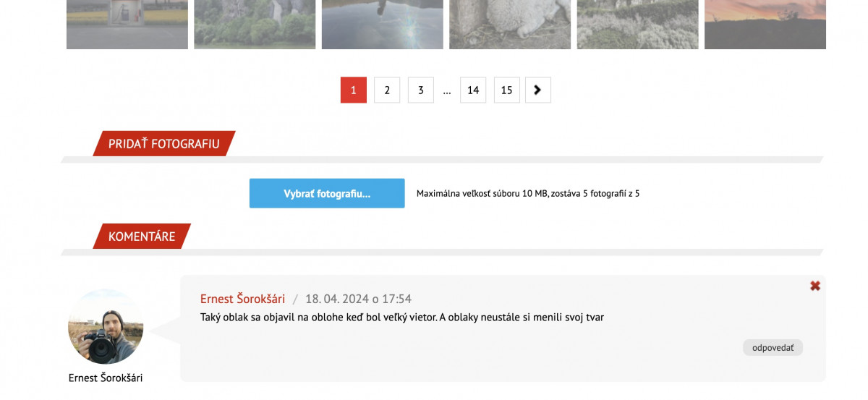Jump to gallery page 3
The image size is (868, 400).
point(421,90)
